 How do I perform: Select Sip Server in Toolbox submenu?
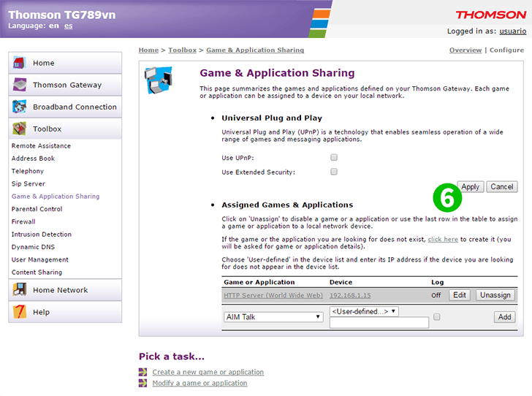tap(28, 183)
